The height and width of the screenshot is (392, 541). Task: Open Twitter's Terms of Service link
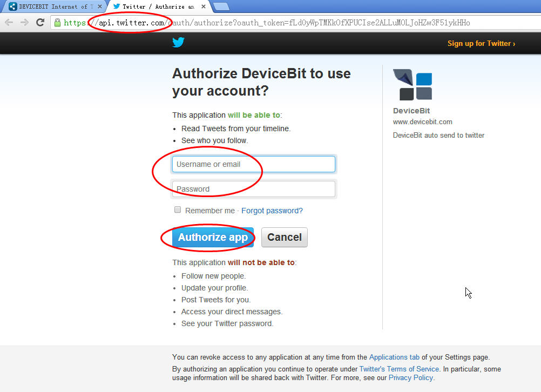[399, 369]
